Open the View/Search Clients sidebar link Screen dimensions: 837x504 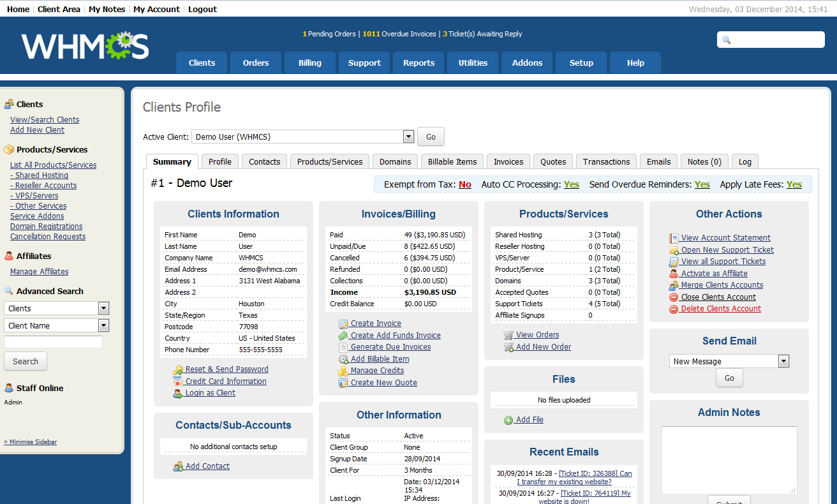[45, 119]
